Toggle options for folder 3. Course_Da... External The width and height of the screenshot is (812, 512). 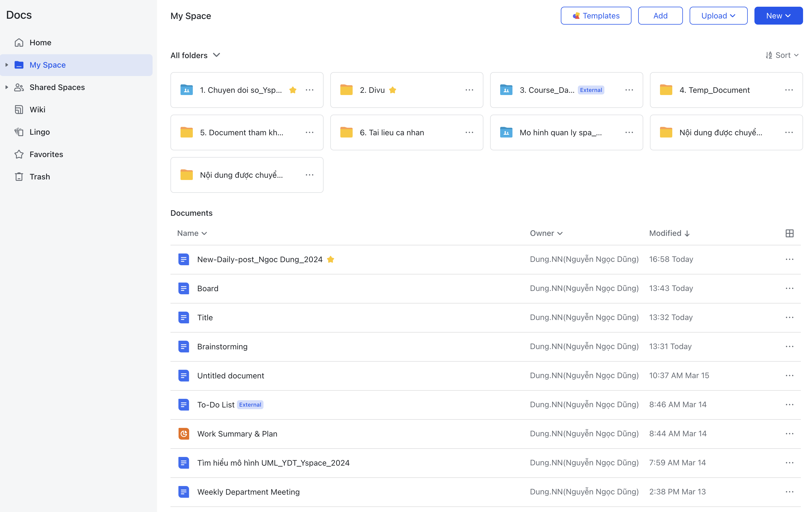tap(630, 90)
